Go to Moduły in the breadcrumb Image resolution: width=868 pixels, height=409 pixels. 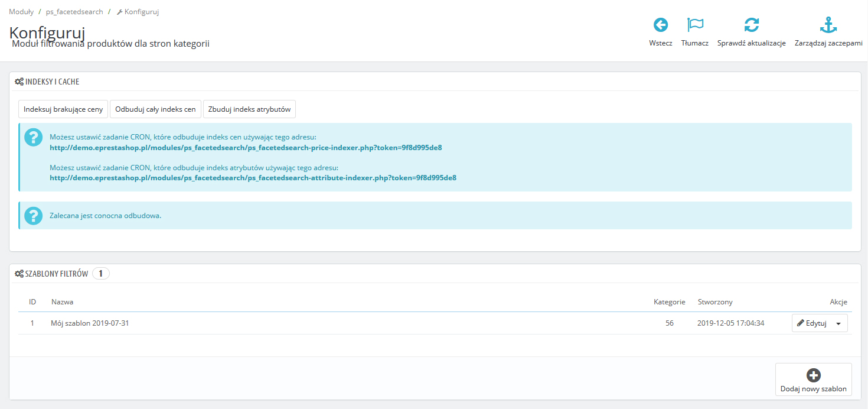(21, 12)
